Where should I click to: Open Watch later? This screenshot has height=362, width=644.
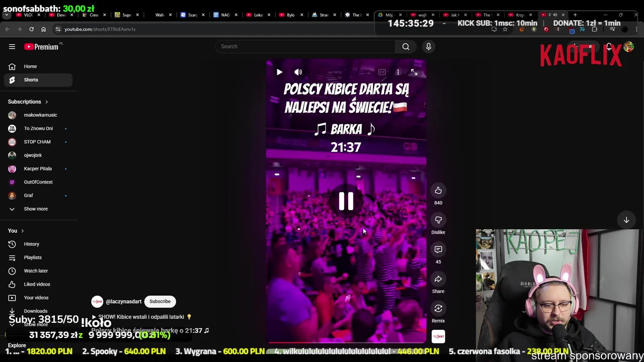point(38,271)
